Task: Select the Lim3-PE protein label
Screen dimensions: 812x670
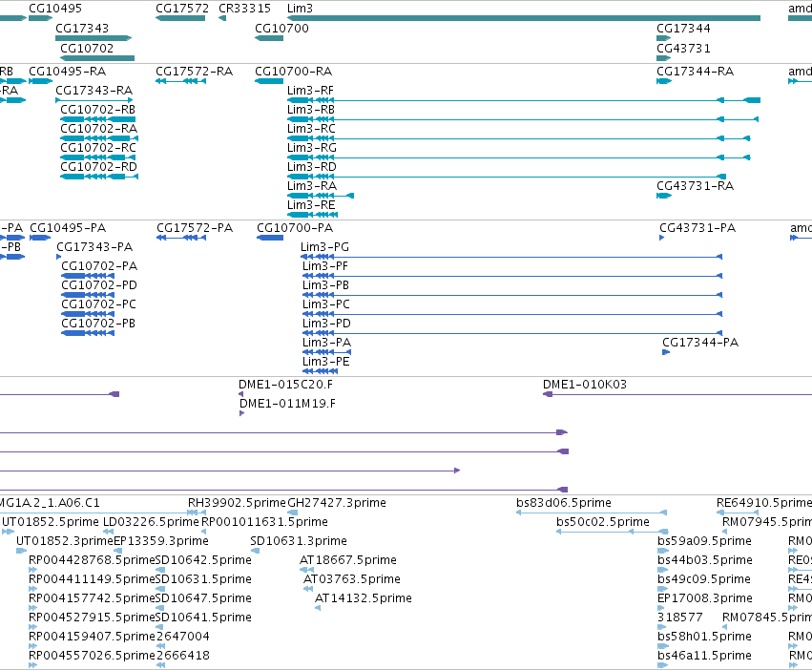Action: pos(326,362)
